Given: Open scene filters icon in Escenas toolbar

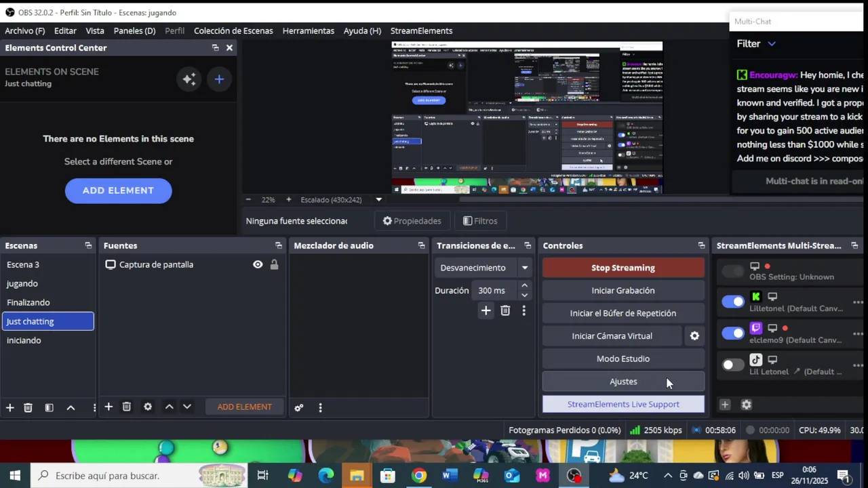Looking at the screenshot, I should [x=49, y=407].
